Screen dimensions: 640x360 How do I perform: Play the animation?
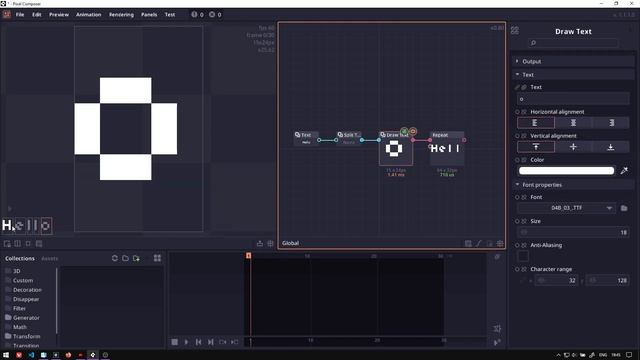[187, 342]
